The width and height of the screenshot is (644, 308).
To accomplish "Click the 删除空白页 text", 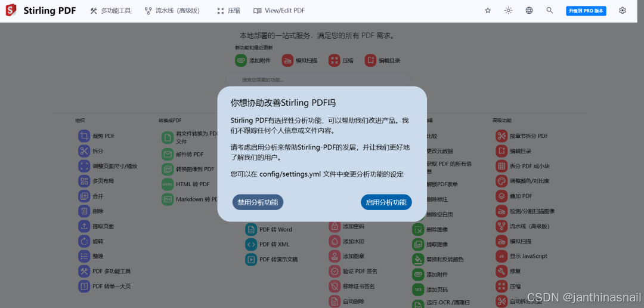I will pos(440,214).
